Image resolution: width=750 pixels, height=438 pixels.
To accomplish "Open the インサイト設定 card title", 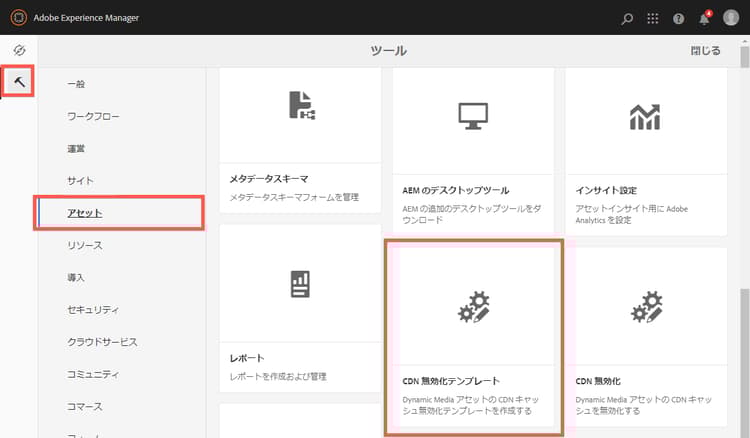I will (606, 190).
